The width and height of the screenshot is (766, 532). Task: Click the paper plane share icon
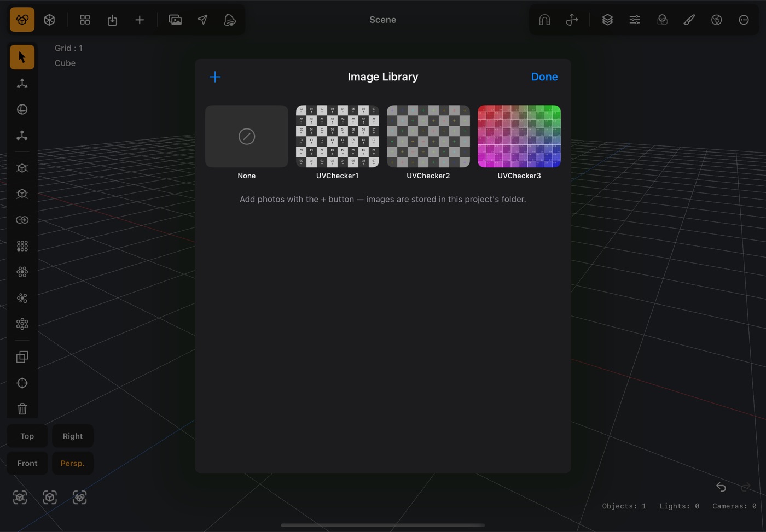coord(202,20)
